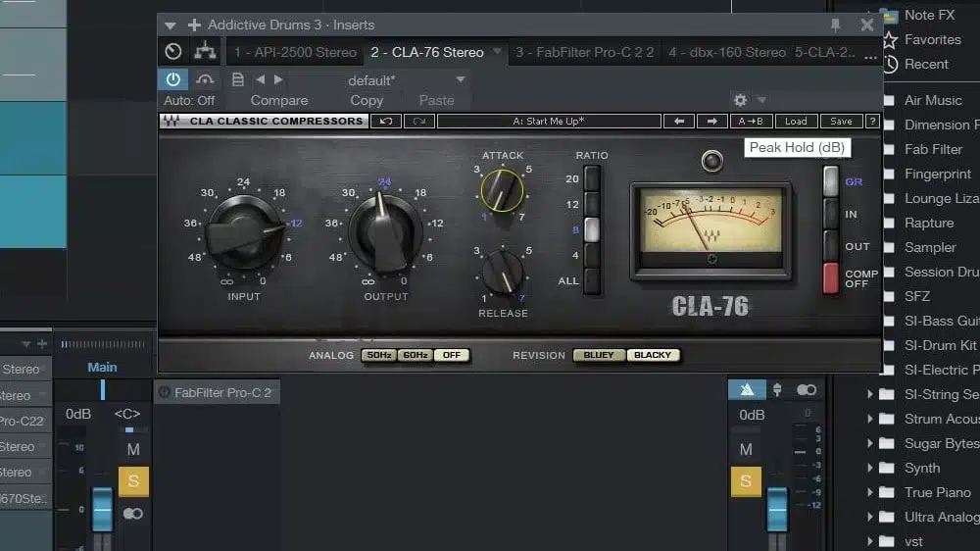The width and height of the screenshot is (980, 551).
Task: Go to previous preset arrow
Action: [260, 79]
